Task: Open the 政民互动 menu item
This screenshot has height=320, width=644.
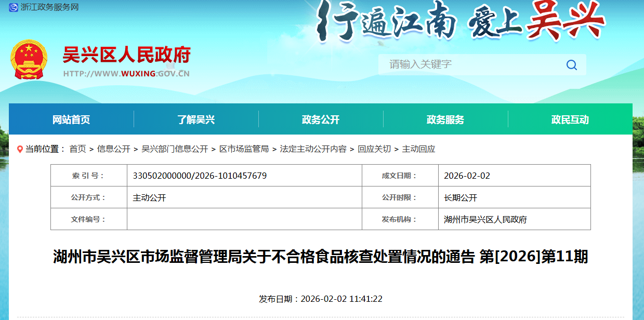Action: click(570, 119)
